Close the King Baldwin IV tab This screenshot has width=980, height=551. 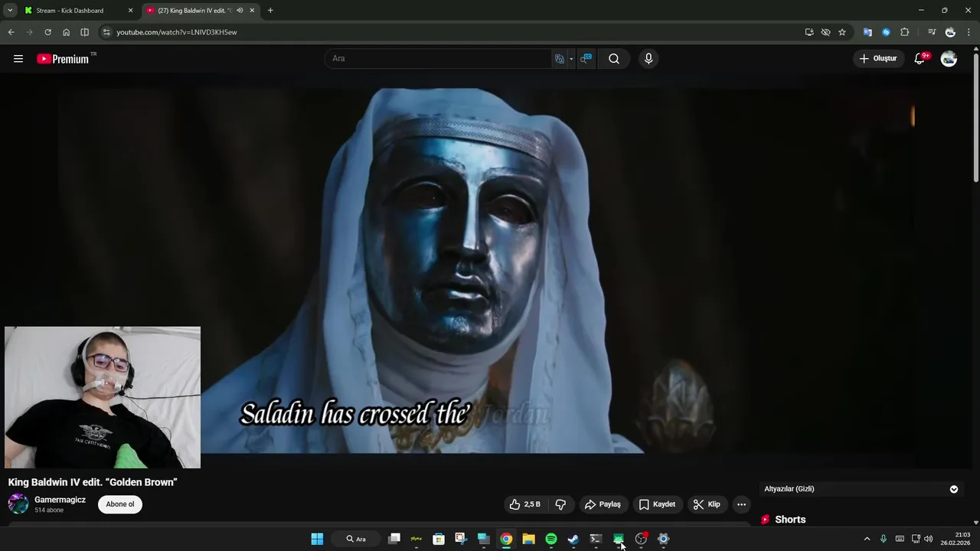[252, 11]
